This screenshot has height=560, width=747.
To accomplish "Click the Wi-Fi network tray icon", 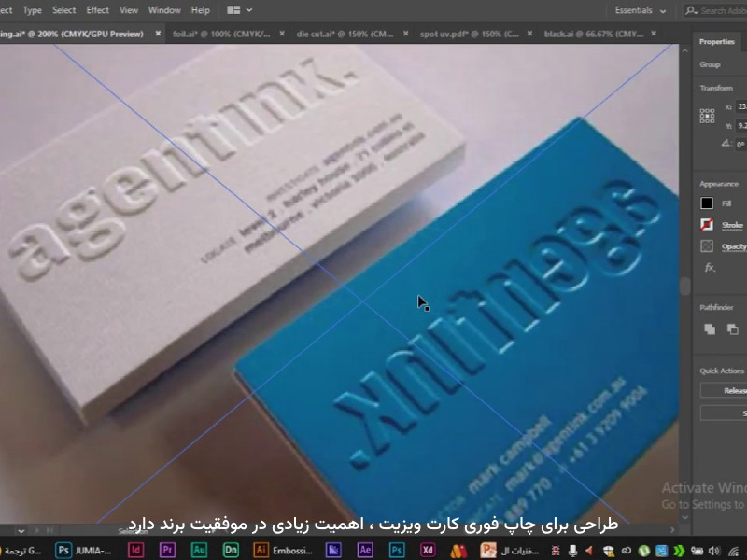I will click(734, 551).
